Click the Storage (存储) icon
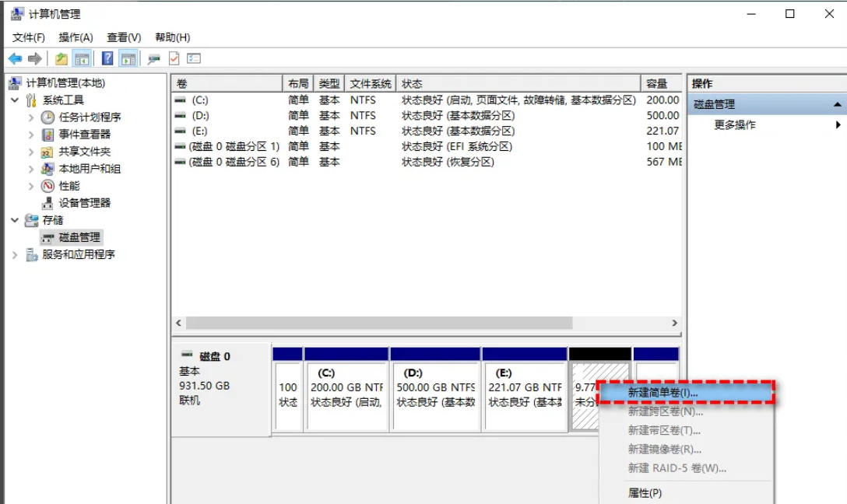This screenshot has height=504, width=847. [31, 220]
